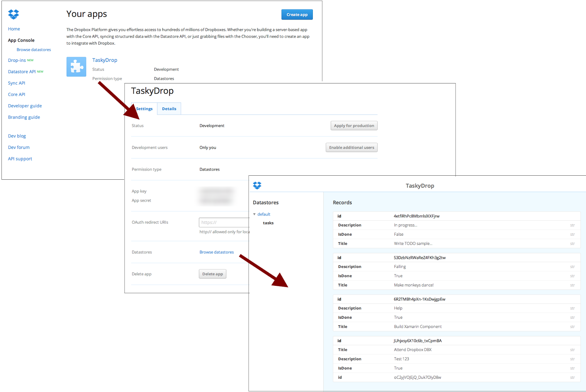
Task: Click record id JUhjxsy6X10c6b_txCpmBA
Action: 418,341
